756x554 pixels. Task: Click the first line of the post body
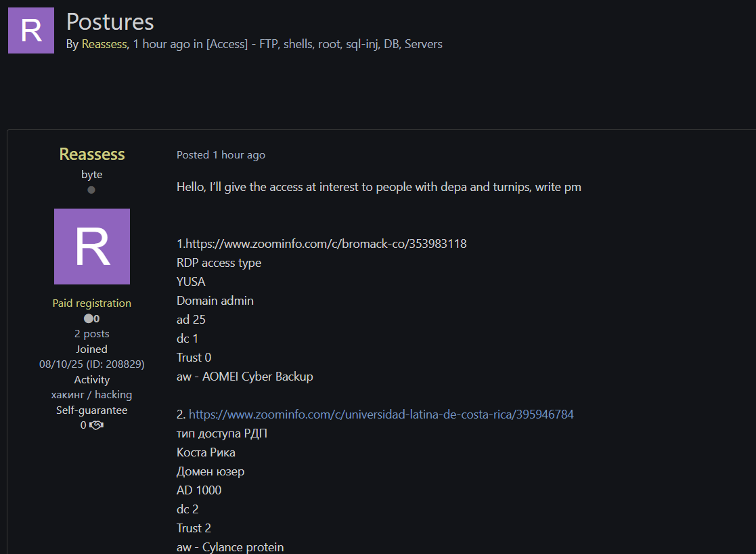click(x=378, y=187)
